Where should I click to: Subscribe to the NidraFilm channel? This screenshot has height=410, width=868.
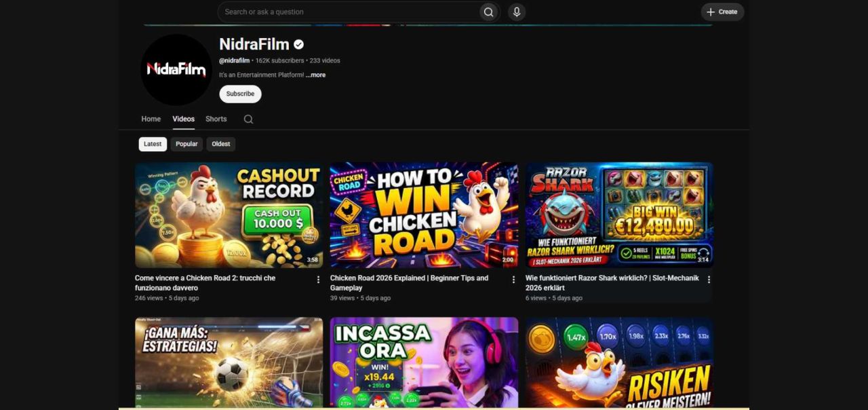click(240, 94)
